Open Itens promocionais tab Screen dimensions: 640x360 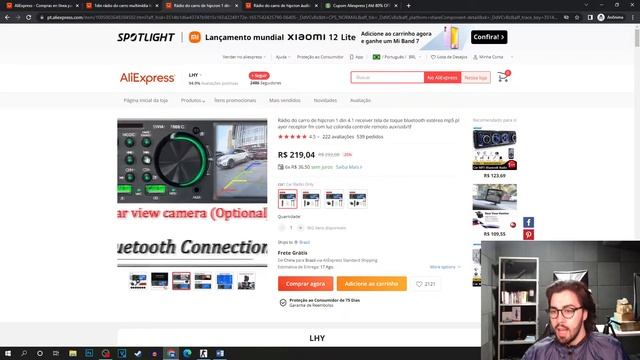point(235,100)
